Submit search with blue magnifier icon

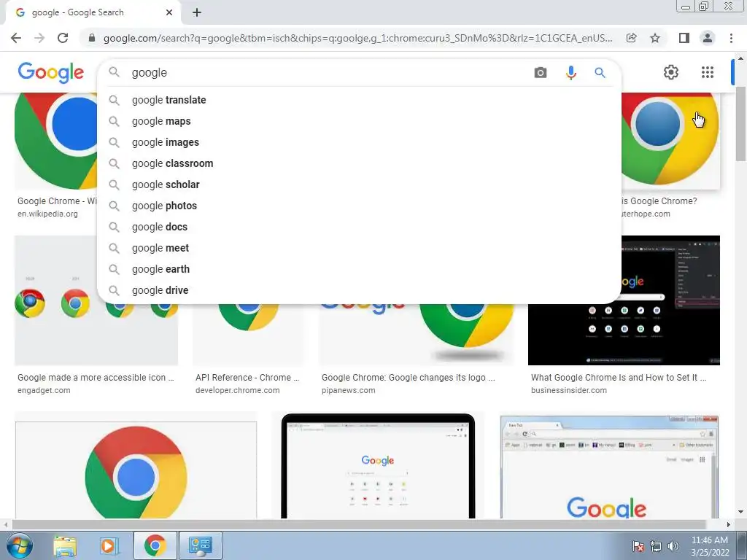[600, 72]
